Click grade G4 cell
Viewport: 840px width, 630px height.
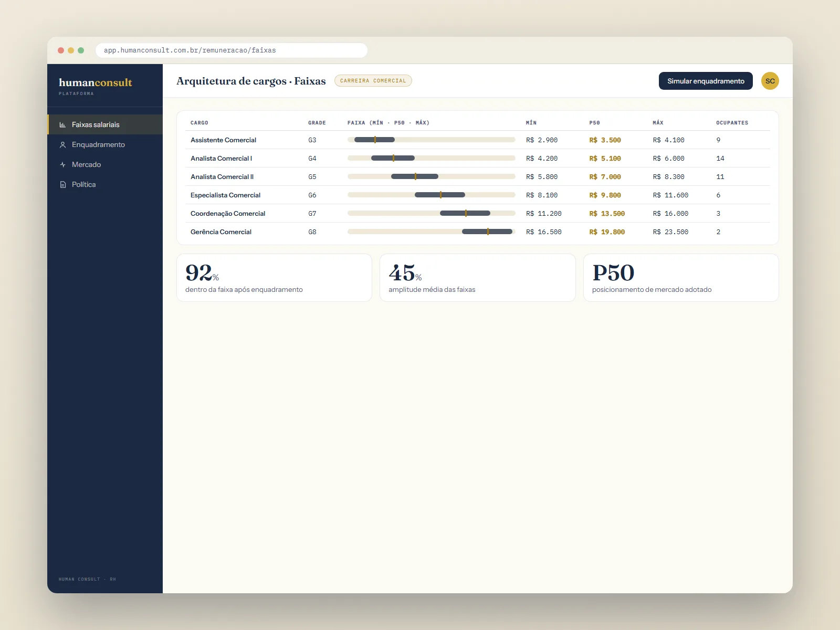click(312, 159)
